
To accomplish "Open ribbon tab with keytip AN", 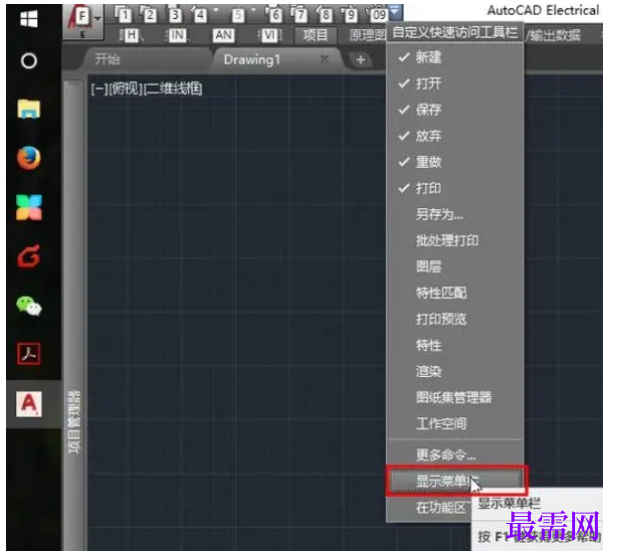I will pyautogui.click(x=223, y=35).
